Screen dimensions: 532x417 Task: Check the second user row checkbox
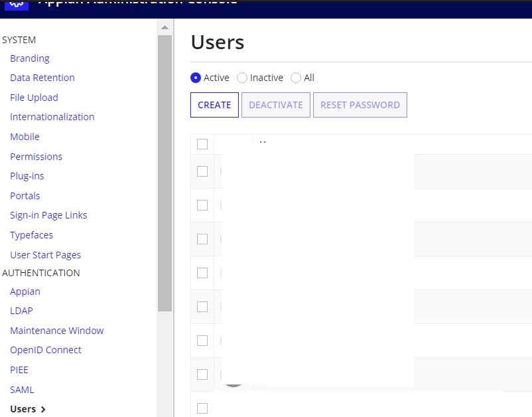[x=202, y=205]
